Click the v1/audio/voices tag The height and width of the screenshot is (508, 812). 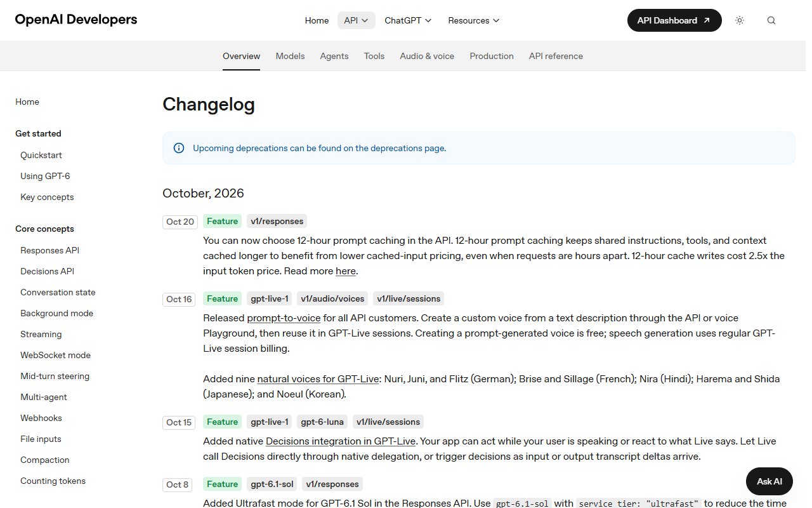coord(332,298)
